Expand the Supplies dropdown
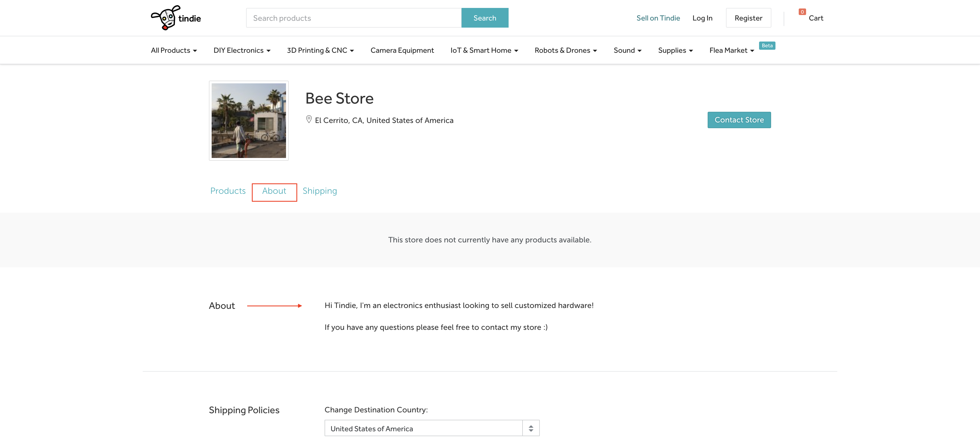The width and height of the screenshot is (980, 446). [675, 51]
